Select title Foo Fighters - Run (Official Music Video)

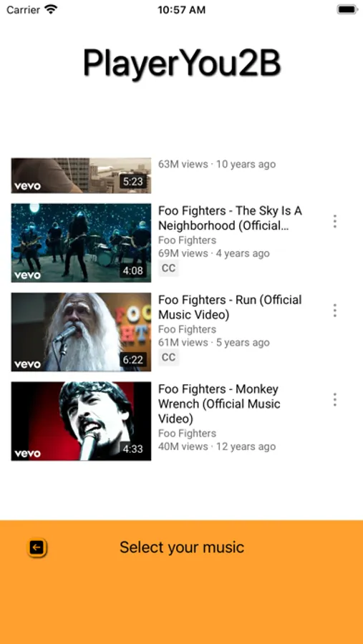pyautogui.click(x=231, y=307)
